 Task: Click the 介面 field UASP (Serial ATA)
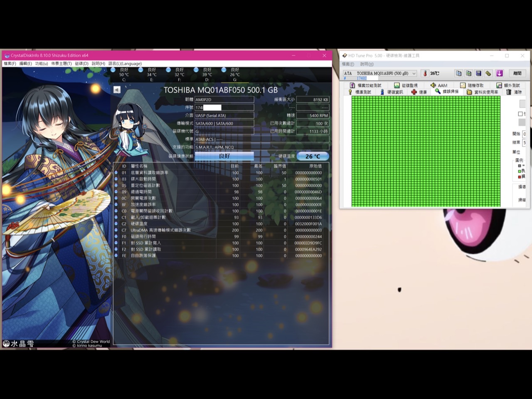tap(224, 115)
